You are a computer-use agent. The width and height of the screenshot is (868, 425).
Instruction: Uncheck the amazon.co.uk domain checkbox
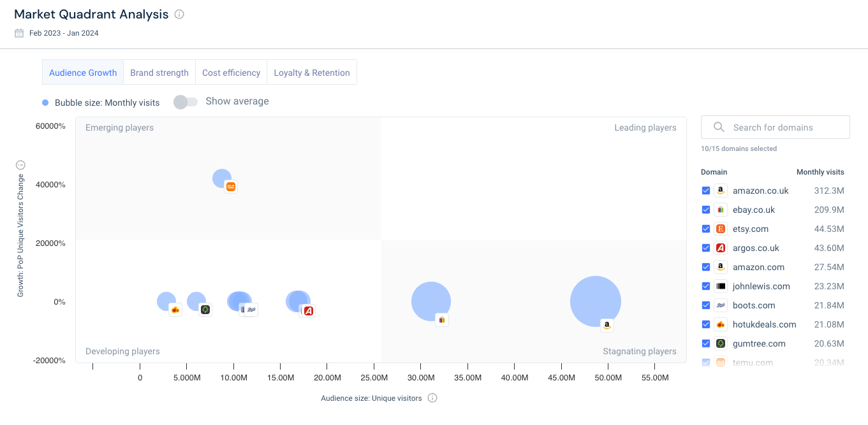pos(706,191)
